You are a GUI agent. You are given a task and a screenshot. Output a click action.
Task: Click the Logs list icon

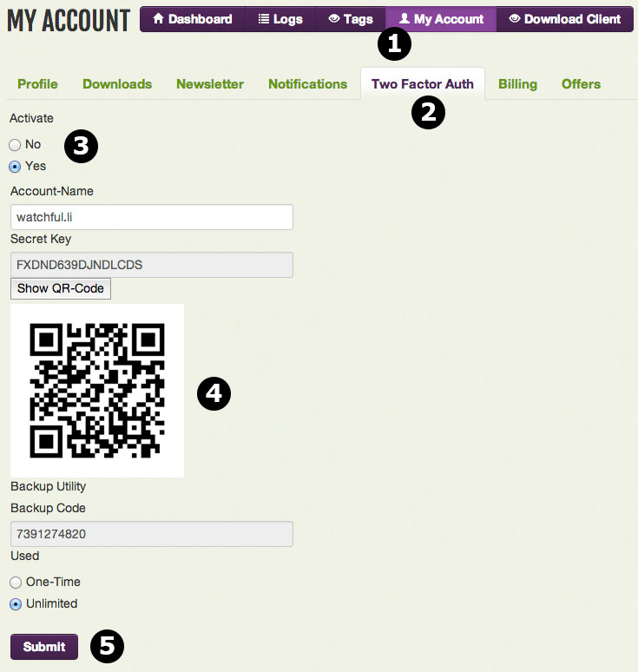tap(264, 19)
